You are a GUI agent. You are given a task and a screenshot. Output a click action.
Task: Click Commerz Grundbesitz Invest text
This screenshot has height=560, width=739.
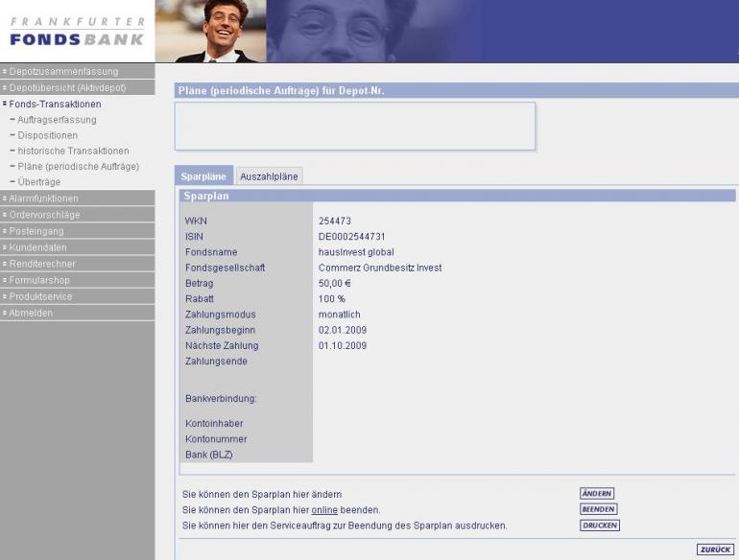(x=380, y=268)
